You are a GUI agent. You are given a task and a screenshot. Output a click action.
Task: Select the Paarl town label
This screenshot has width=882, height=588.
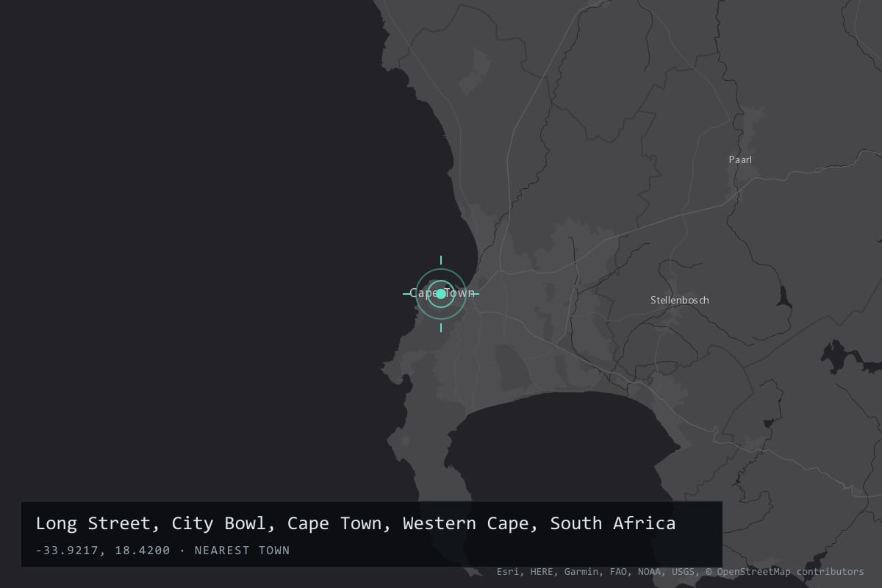pos(740,159)
